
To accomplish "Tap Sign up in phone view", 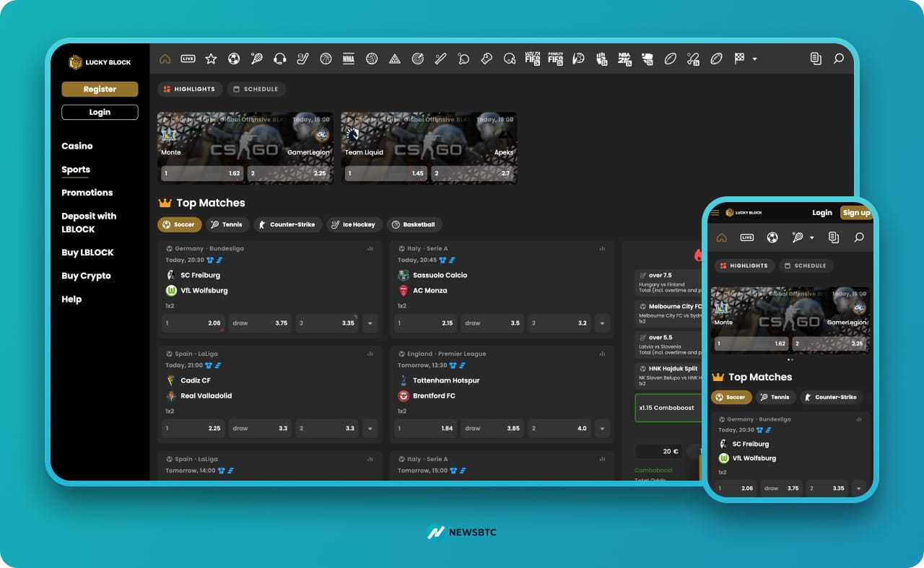I will pyautogui.click(x=856, y=213).
